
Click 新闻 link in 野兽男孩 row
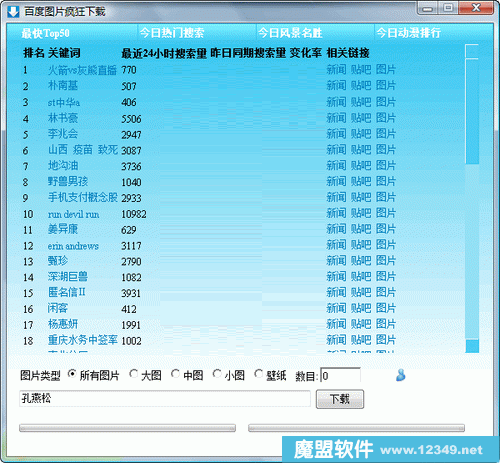[x=336, y=181]
